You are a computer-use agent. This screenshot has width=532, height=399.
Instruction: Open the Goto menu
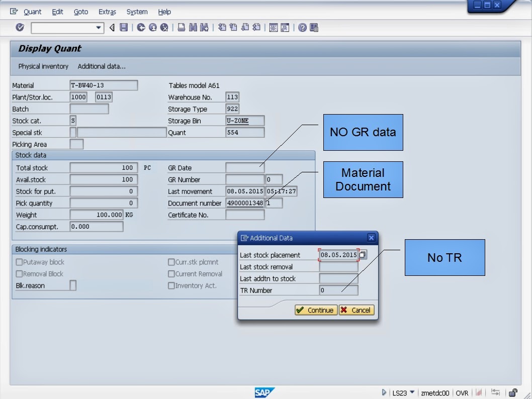(80, 12)
